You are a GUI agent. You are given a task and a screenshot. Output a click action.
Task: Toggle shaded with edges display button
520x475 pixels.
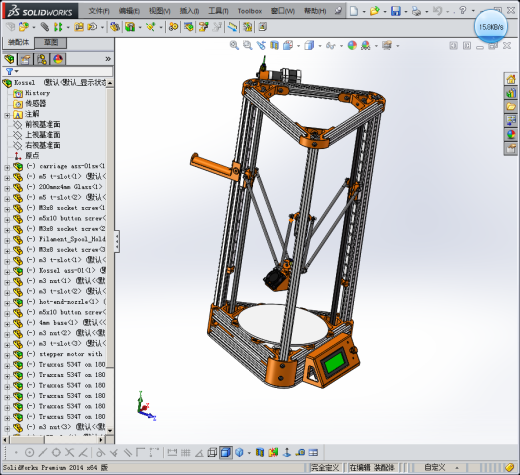click(226, 452)
